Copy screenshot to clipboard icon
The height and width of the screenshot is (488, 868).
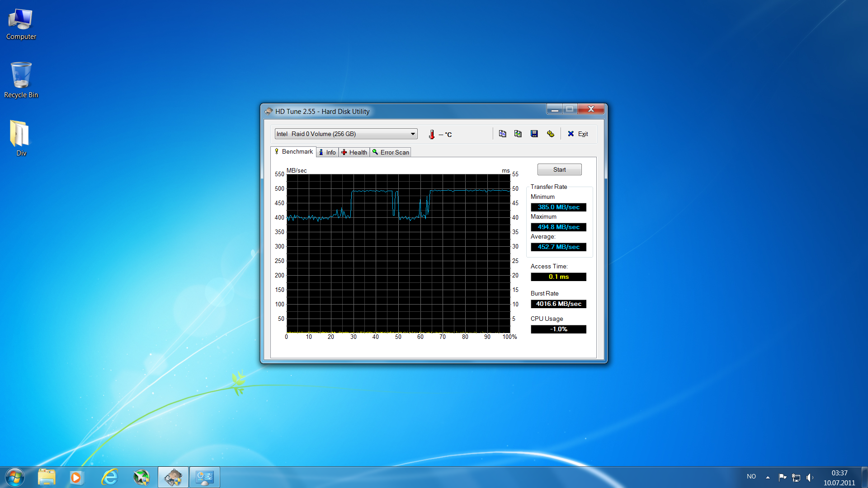tap(518, 134)
